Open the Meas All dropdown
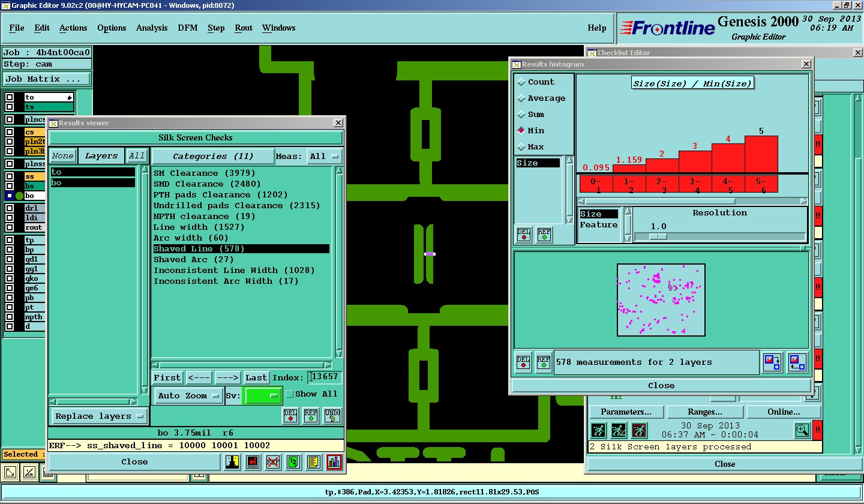This screenshot has height=504, width=864. point(324,157)
